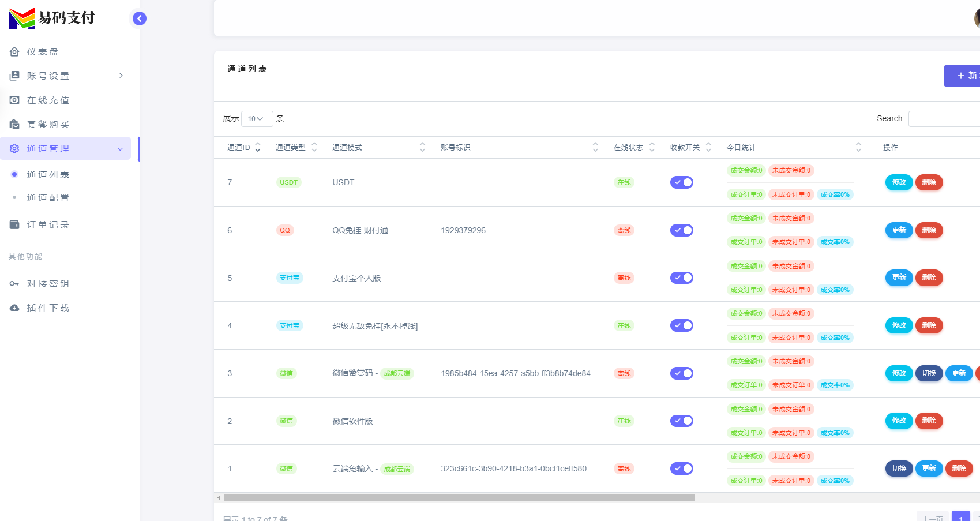Image resolution: width=980 pixels, height=521 pixels.
Task: Click the order records wallet icon
Action: point(14,224)
